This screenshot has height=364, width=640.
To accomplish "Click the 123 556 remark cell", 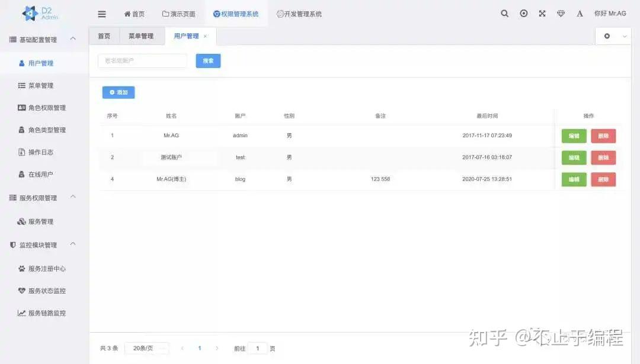I will 380,179.
